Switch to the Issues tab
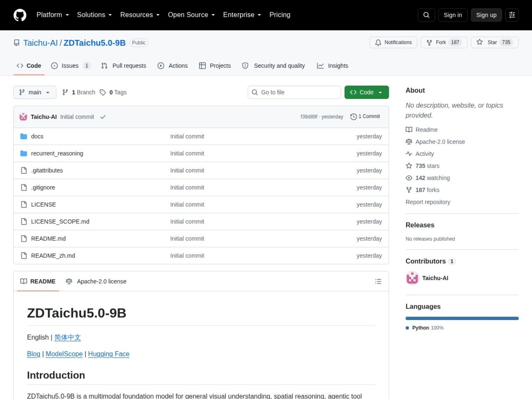Screen dimensions: 532x399 pos(71,66)
